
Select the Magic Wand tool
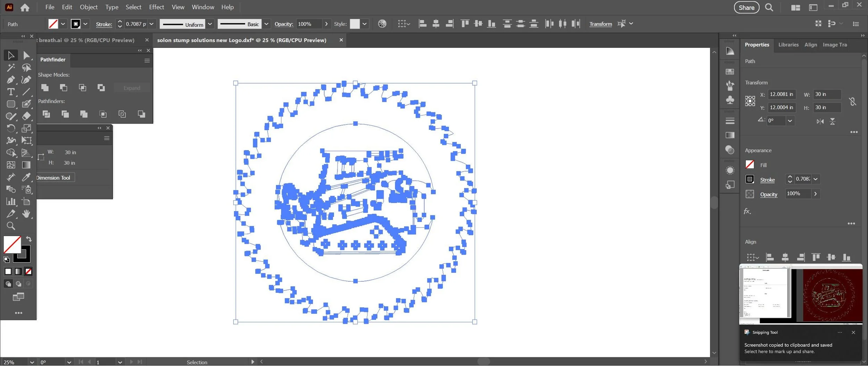coord(11,68)
